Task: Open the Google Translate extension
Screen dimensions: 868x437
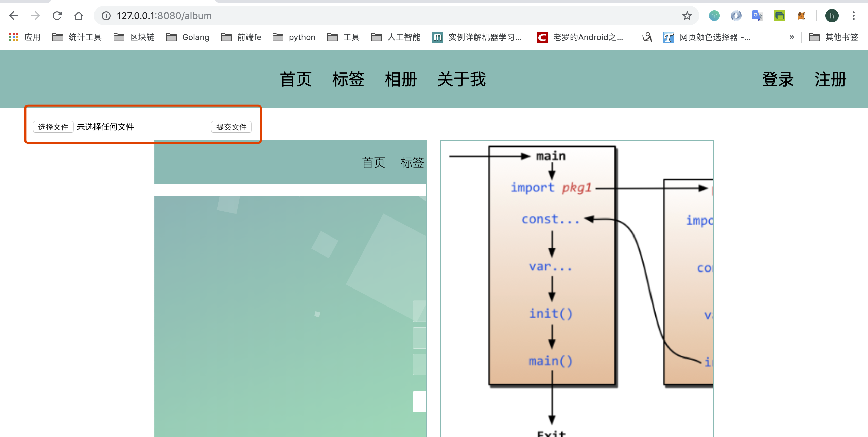Action: click(x=757, y=16)
